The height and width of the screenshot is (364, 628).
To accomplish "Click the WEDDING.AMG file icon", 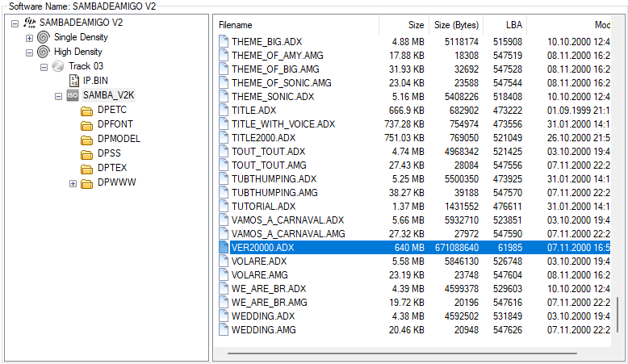I will 224,329.
